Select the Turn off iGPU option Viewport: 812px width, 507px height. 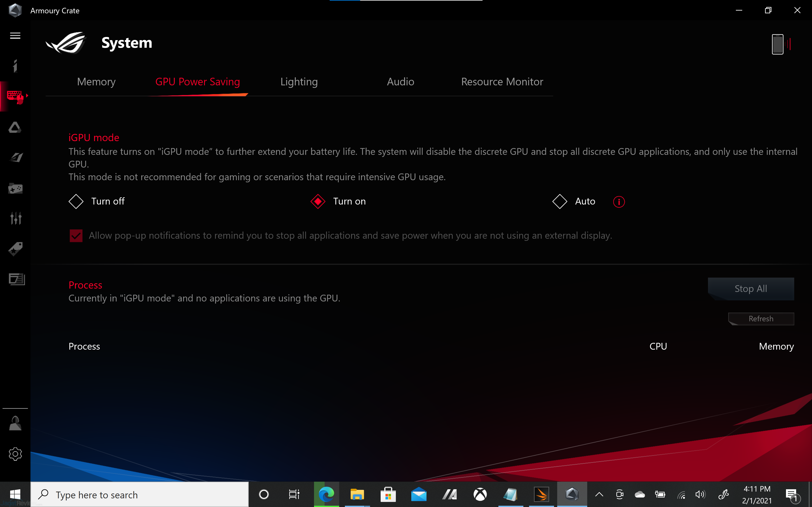[x=76, y=202]
